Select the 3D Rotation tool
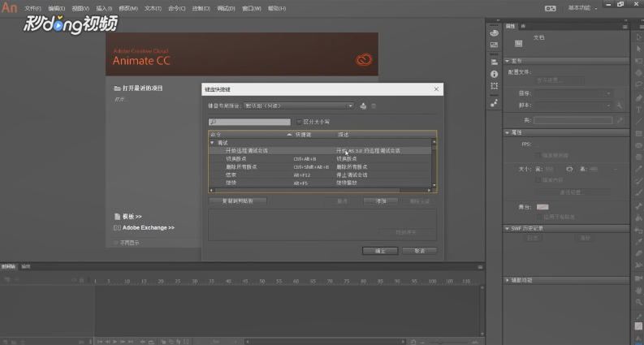 click(638, 73)
